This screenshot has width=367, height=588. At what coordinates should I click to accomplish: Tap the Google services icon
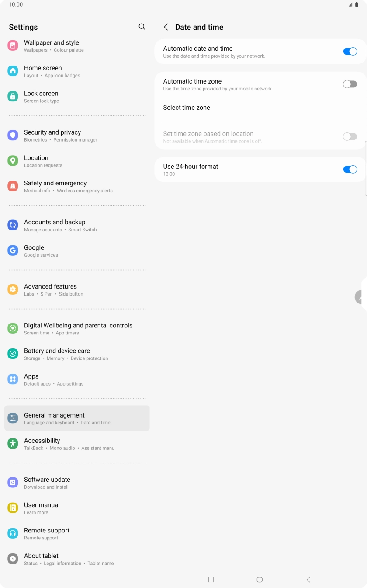(13, 251)
